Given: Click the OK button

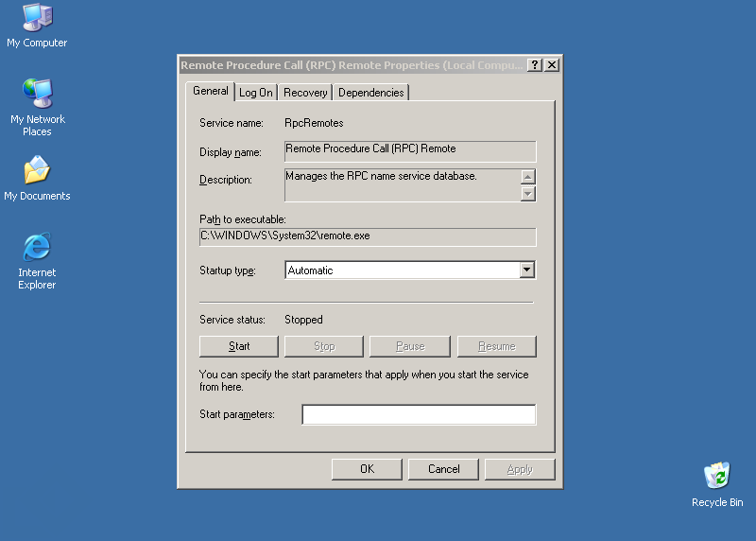Looking at the screenshot, I should tap(367, 469).
